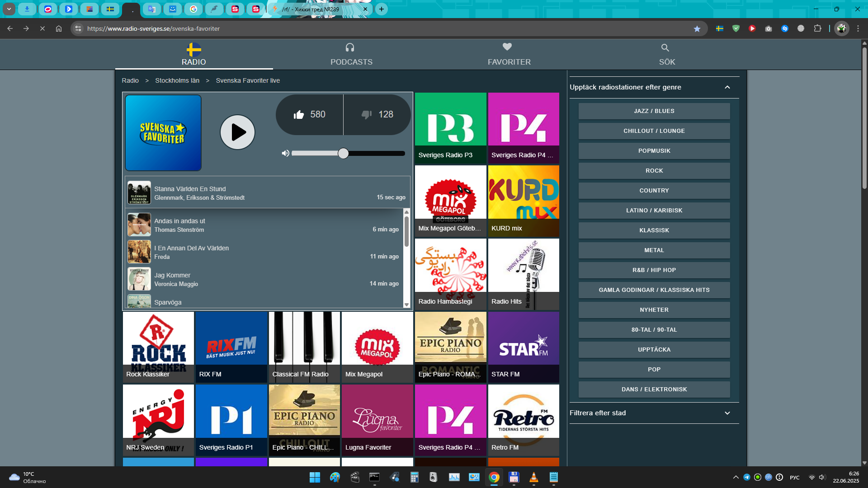Select the R&B / HIP HOP genre
This screenshot has width=868, height=488.
point(654,270)
